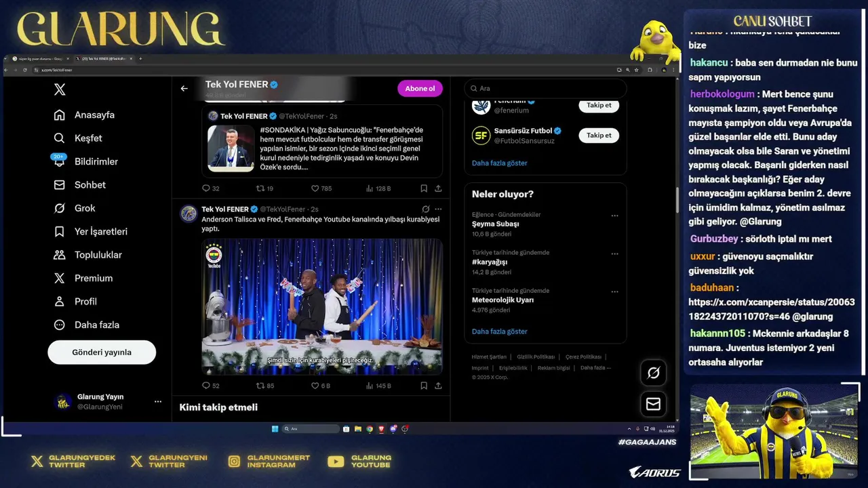Click the Gönderi yayınla button
The width and height of the screenshot is (868, 488).
[x=102, y=352]
